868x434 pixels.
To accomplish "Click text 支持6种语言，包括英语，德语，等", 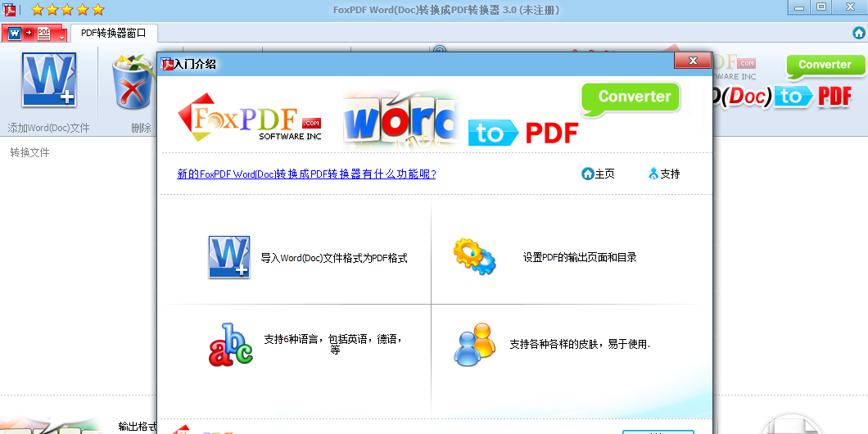I will (x=332, y=344).
